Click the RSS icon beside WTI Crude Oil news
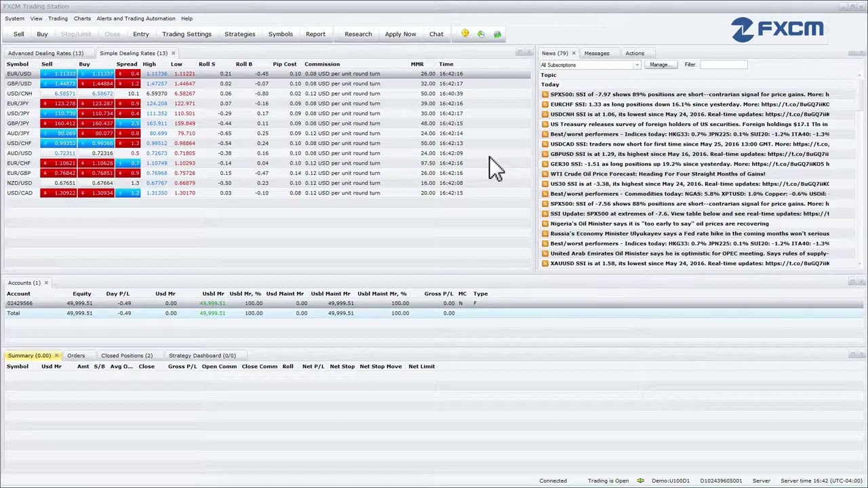 [545, 174]
